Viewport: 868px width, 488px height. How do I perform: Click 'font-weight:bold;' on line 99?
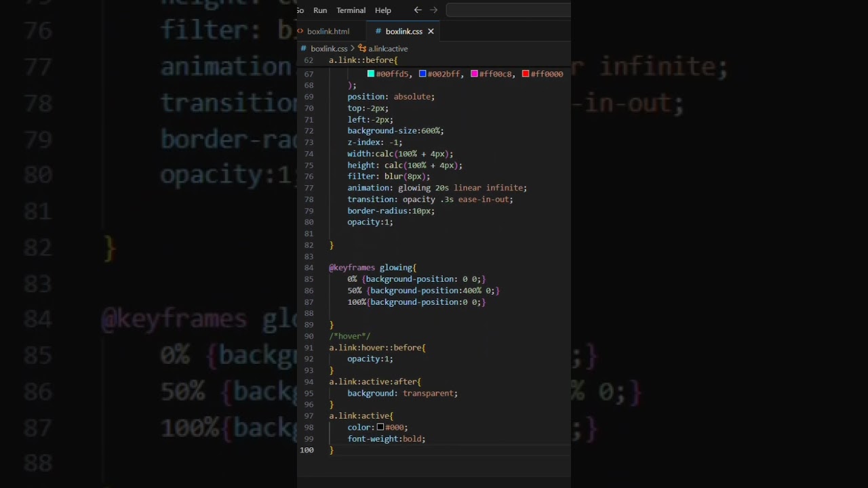click(x=387, y=439)
